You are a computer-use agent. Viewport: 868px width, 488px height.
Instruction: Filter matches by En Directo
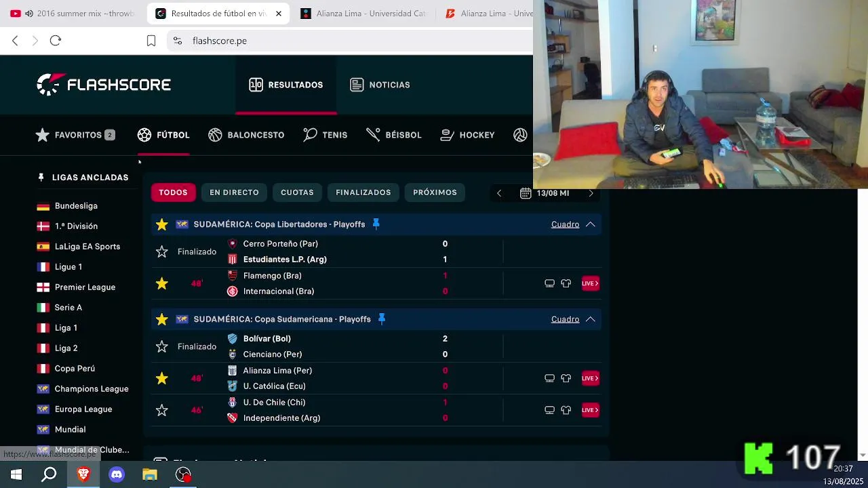click(234, 192)
